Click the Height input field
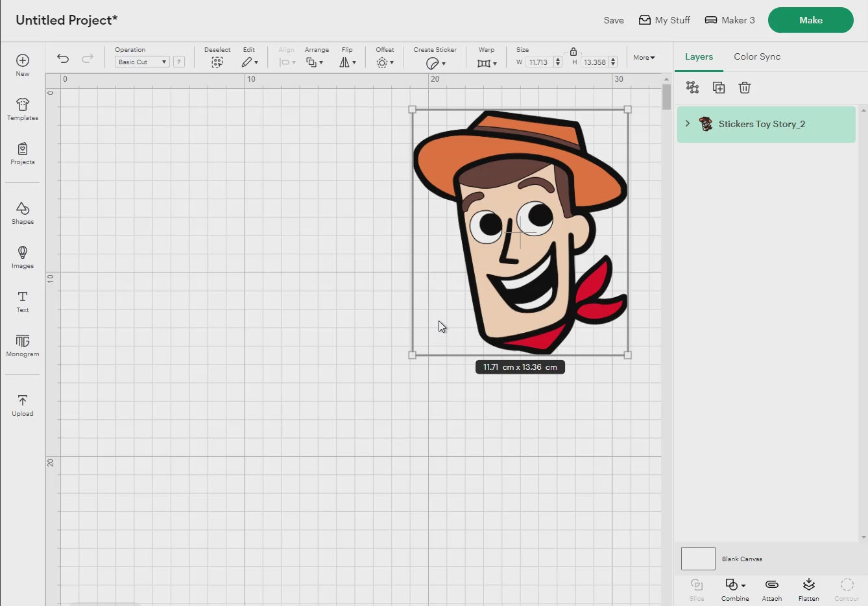 pos(594,62)
